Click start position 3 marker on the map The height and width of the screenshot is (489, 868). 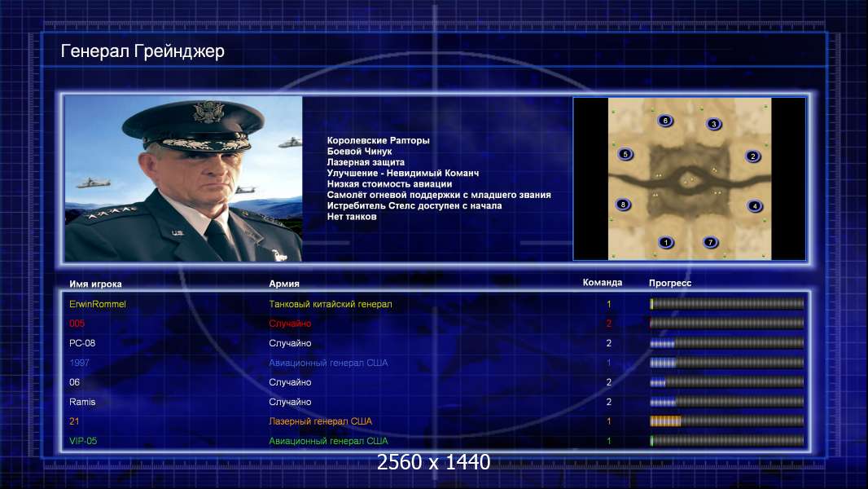(x=714, y=124)
